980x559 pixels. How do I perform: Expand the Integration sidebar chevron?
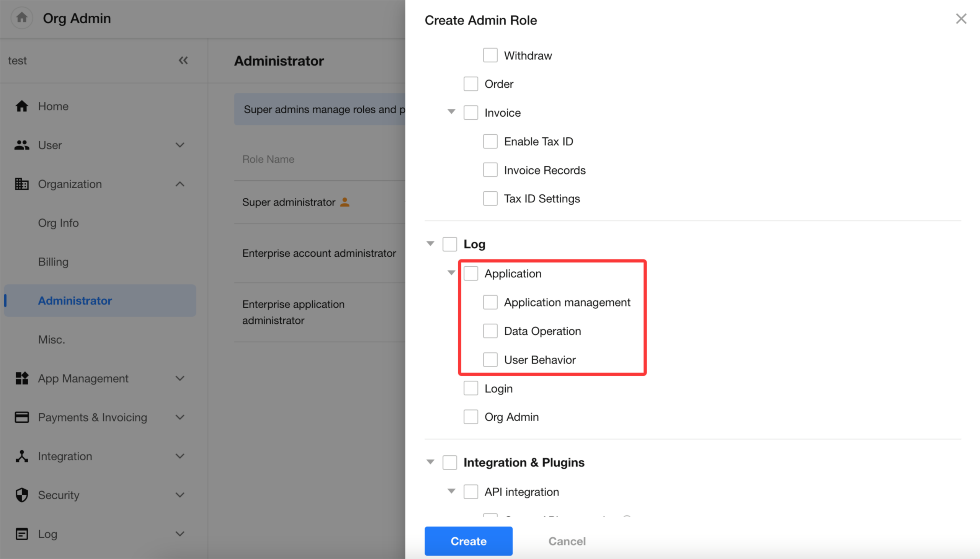(180, 456)
